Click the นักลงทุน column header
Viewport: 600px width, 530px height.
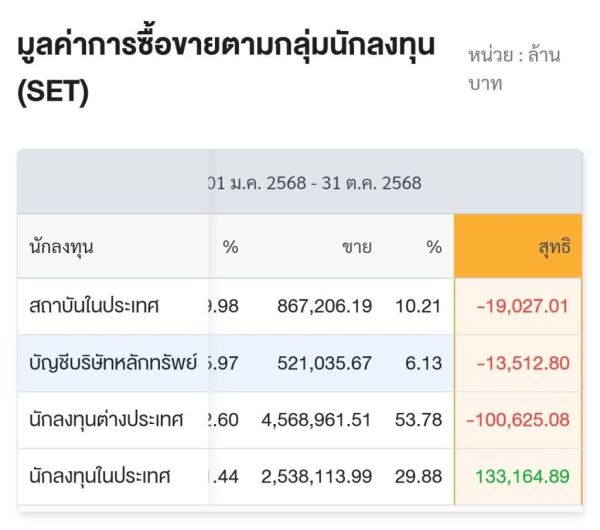62,246
